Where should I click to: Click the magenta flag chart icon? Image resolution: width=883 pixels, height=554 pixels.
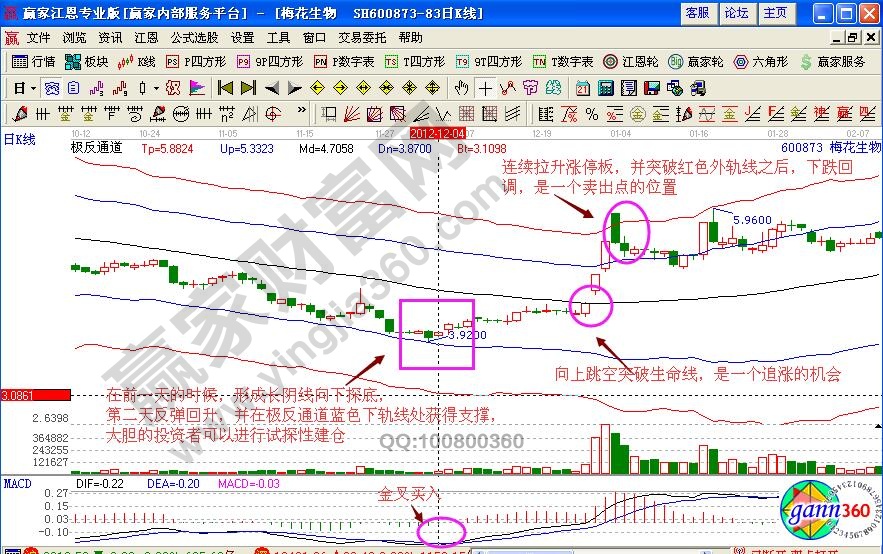[197, 88]
